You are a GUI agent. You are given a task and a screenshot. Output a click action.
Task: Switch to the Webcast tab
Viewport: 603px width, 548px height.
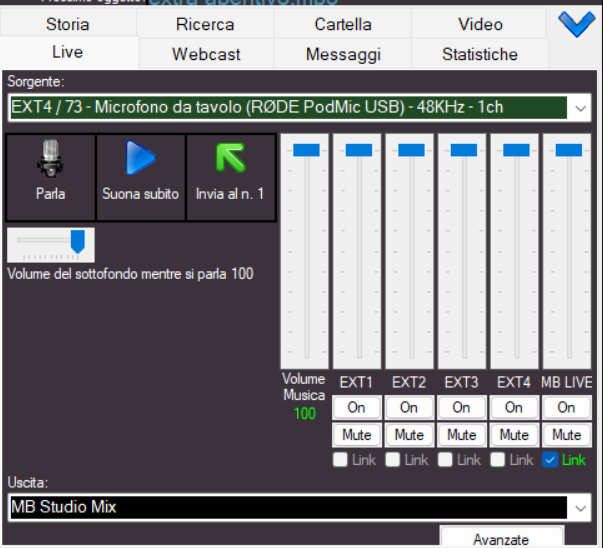click(x=206, y=54)
